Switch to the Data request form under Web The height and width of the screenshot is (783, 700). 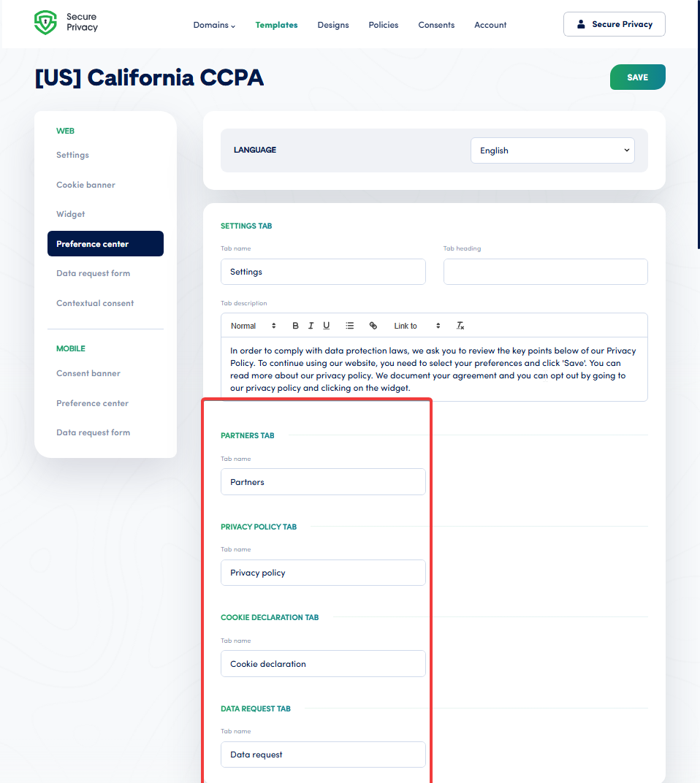tap(93, 273)
